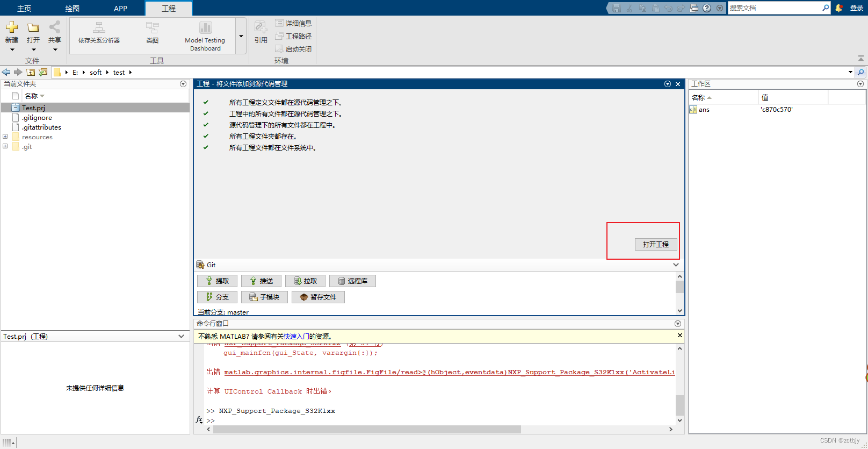Viewport: 868px width, 449px height.
Task: Click 登录 to sign in
Action: [x=857, y=8]
